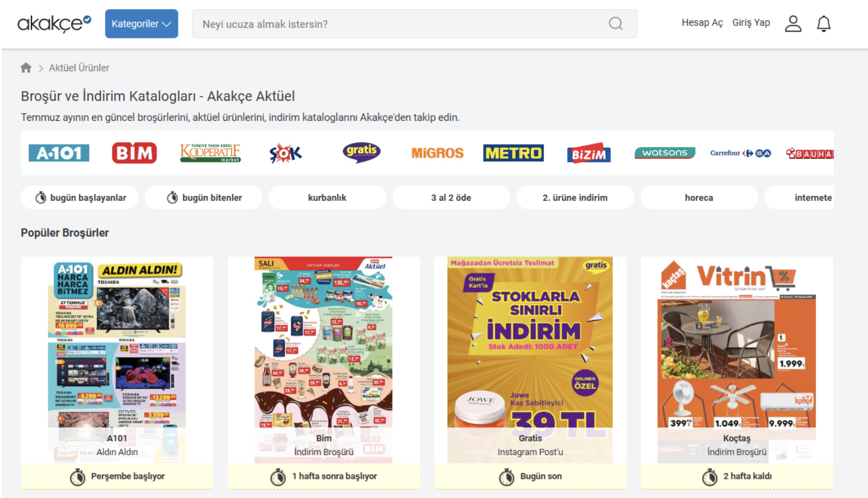Open the Gratis Instagram Post brochure

tap(530, 359)
